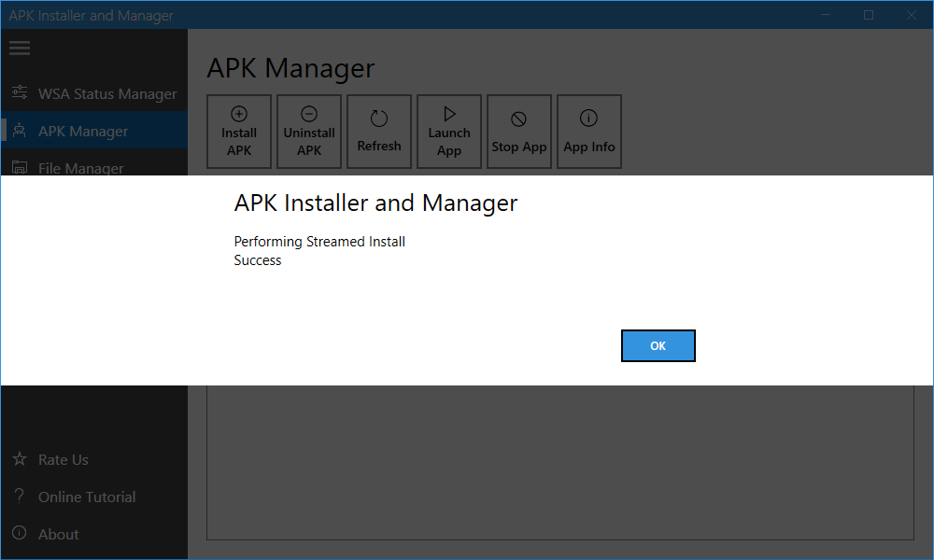
Task: Minimize the APK Installer window
Action: pyautogui.click(x=826, y=15)
